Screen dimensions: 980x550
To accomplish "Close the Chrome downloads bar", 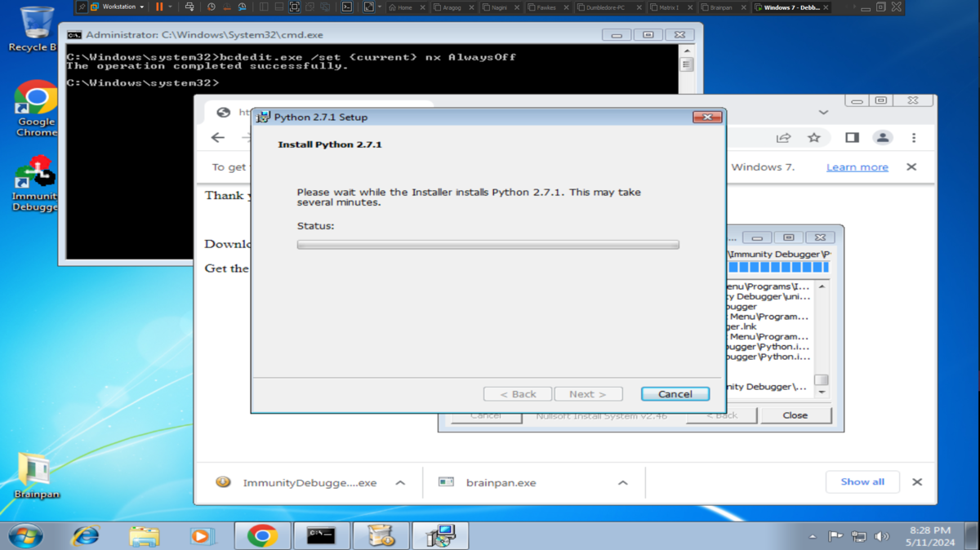I will (x=917, y=482).
